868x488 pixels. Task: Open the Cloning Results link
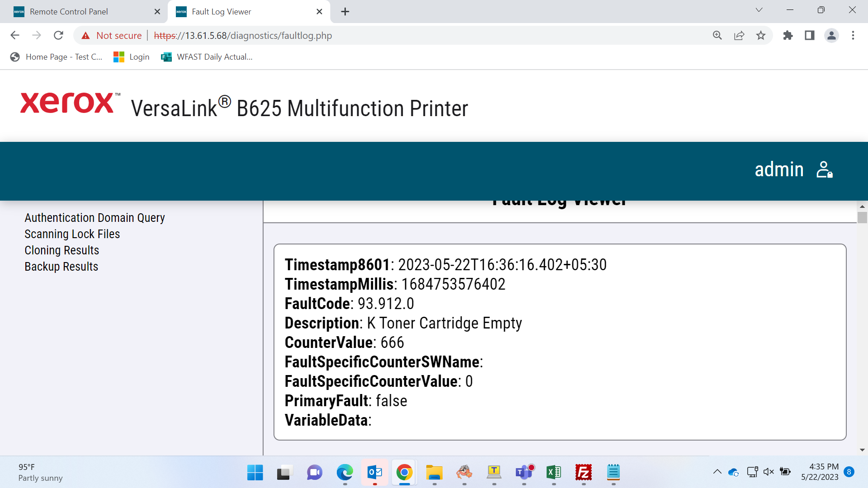[x=61, y=250]
